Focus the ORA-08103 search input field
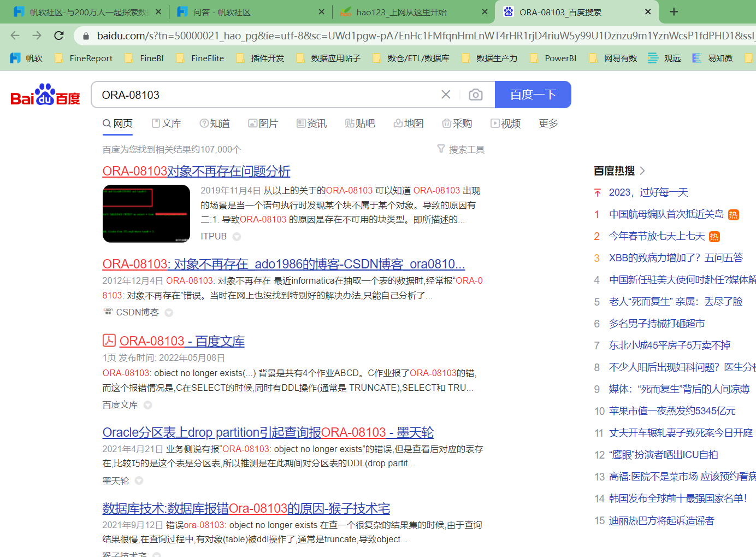756x557 pixels. [x=268, y=95]
